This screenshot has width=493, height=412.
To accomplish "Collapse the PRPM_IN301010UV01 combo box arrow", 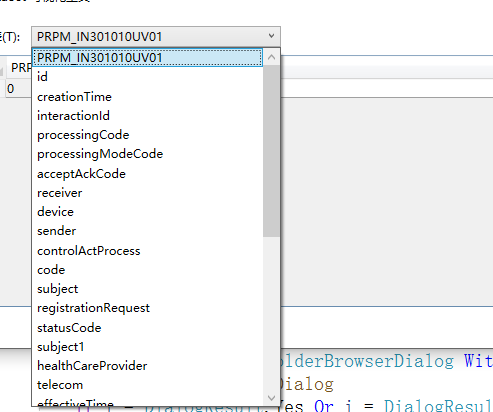I will [271, 36].
